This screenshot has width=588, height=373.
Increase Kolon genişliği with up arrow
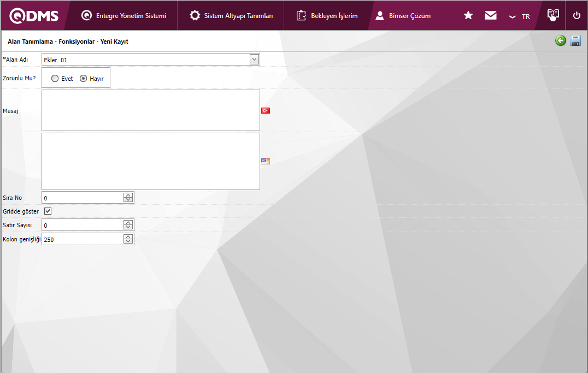(x=128, y=237)
